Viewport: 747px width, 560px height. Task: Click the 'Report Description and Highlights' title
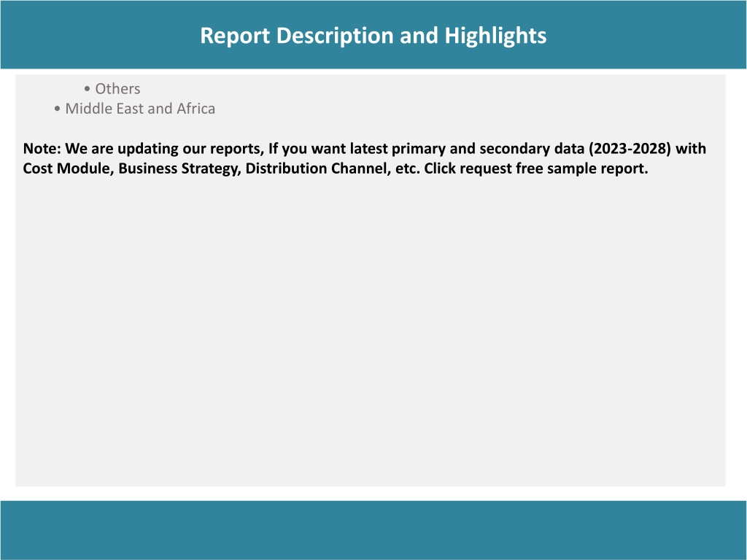(x=373, y=36)
